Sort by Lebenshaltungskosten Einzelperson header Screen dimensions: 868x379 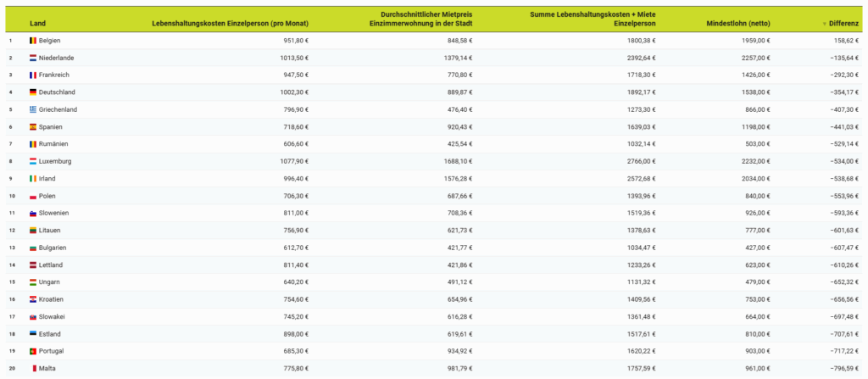coord(230,24)
